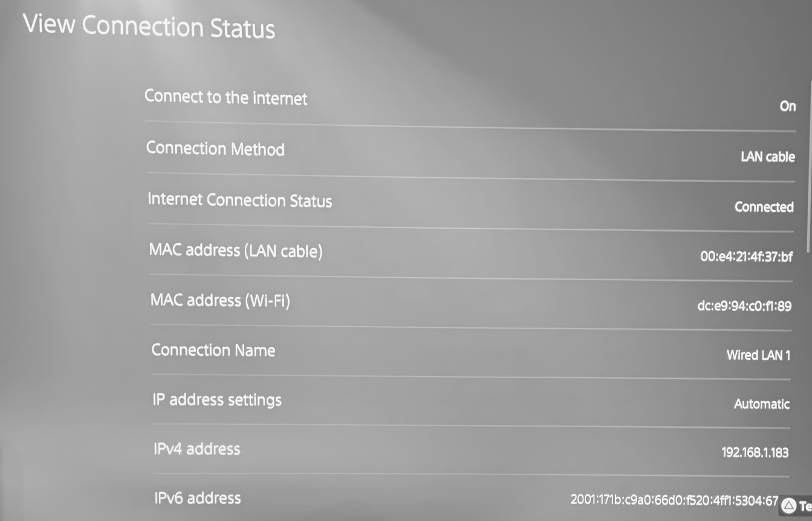
Task: Click the On value for internet connection
Action: tap(787, 106)
